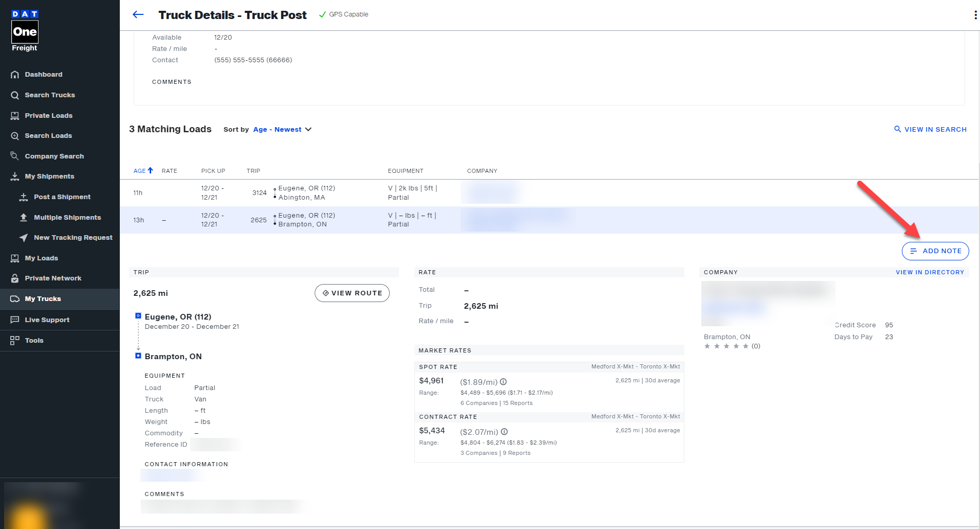The width and height of the screenshot is (980, 529).
Task: Click the EQUIPMENT column header
Action: [x=405, y=171]
